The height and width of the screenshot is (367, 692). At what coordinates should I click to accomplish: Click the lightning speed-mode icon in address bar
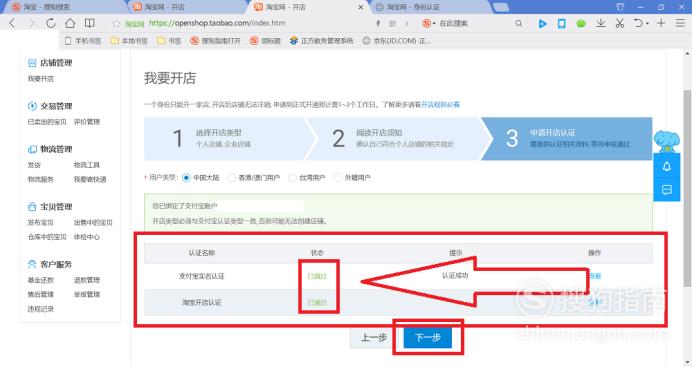point(378,23)
